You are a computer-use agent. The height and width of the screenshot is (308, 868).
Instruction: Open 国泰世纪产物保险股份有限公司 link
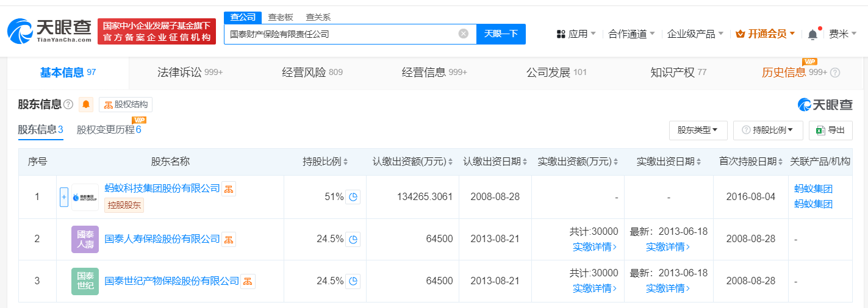172,281
